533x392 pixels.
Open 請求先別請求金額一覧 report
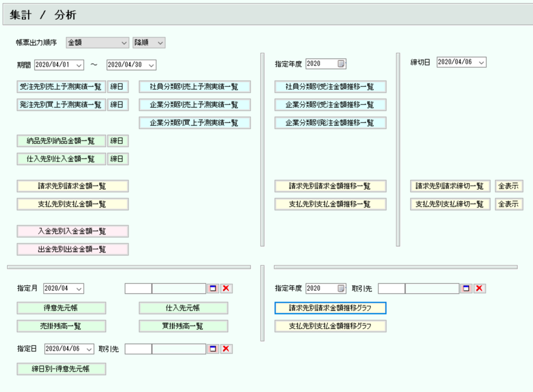[72, 186]
